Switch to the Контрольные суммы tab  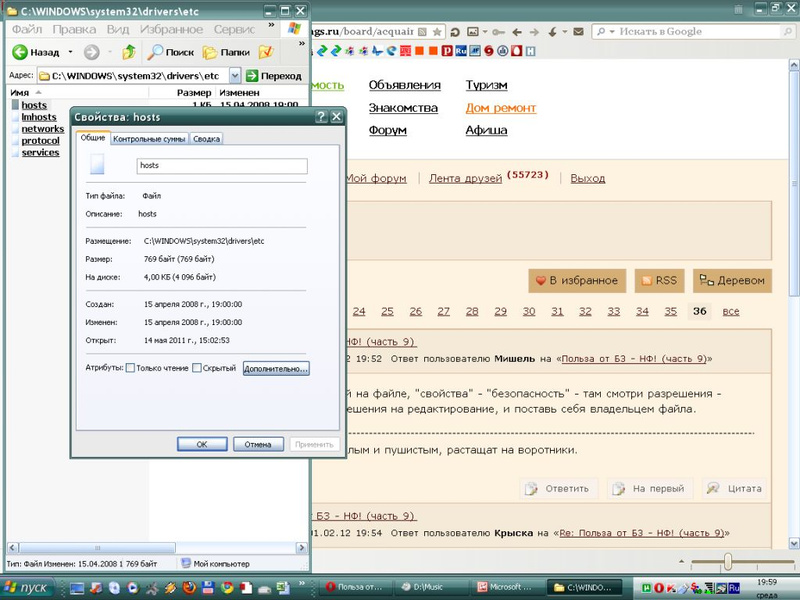pyautogui.click(x=148, y=139)
